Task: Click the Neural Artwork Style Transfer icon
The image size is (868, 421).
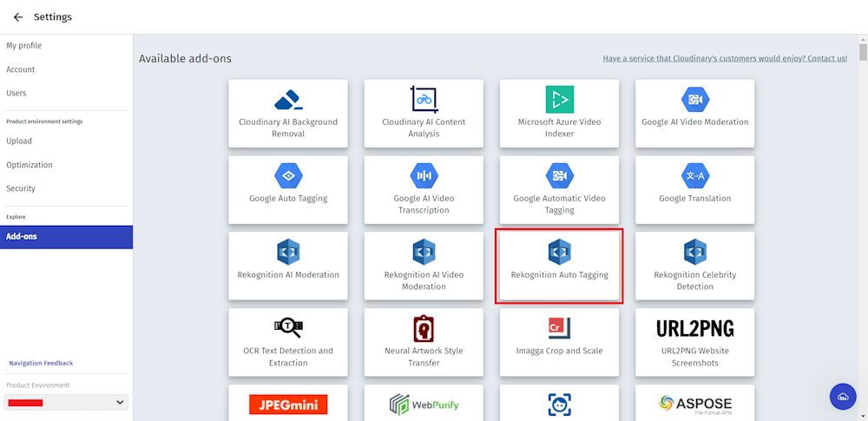Action: [424, 328]
